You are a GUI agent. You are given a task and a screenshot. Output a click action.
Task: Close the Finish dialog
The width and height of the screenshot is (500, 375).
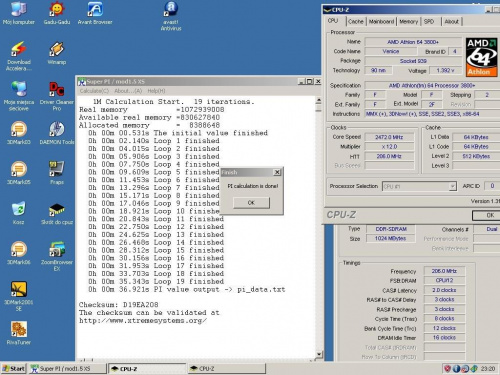[277, 172]
